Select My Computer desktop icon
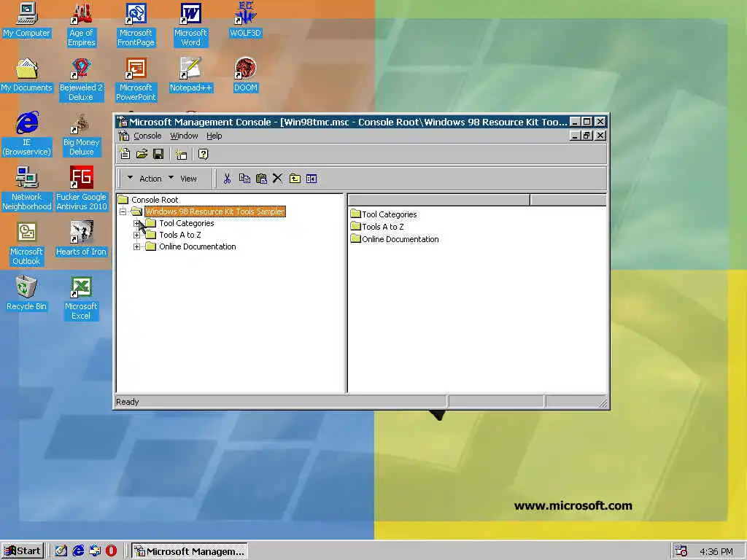747x560 pixels. (26, 20)
